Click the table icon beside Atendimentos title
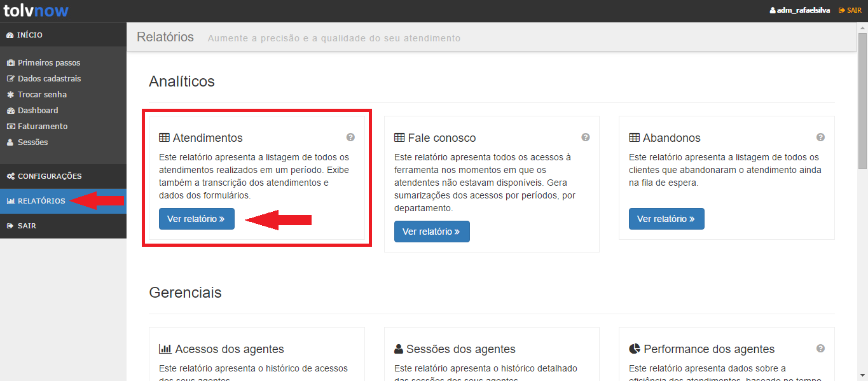868x381 pixels. (x=164, y=138)
